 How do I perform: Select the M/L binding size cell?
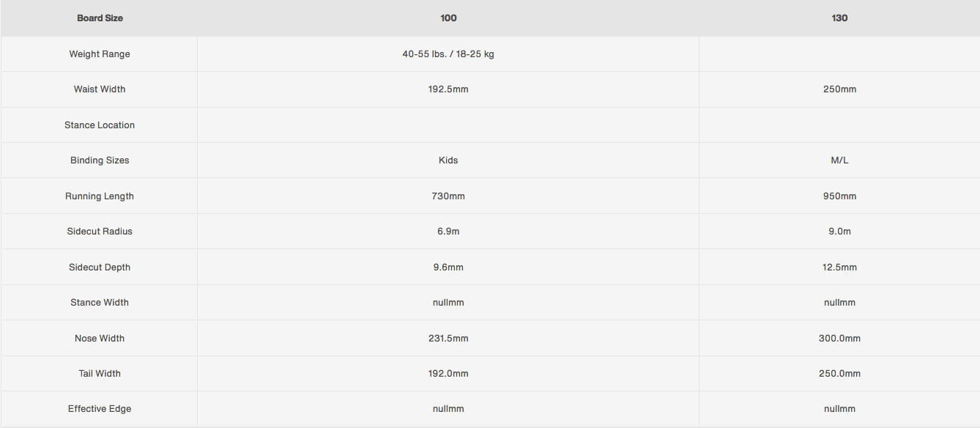[x=839, y=160]
